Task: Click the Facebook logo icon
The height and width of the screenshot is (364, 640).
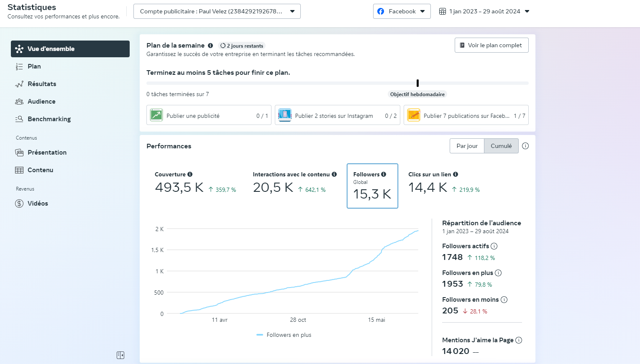Action: tap(381, 11)
